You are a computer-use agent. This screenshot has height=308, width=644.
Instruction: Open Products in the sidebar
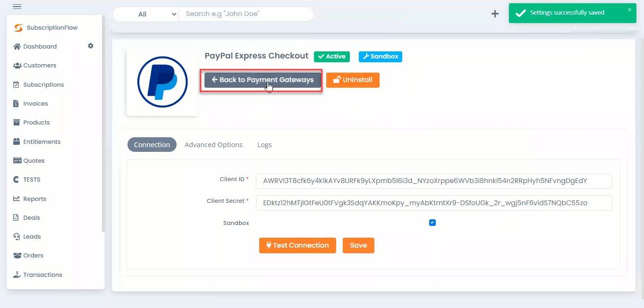click(x=36, y=123)
